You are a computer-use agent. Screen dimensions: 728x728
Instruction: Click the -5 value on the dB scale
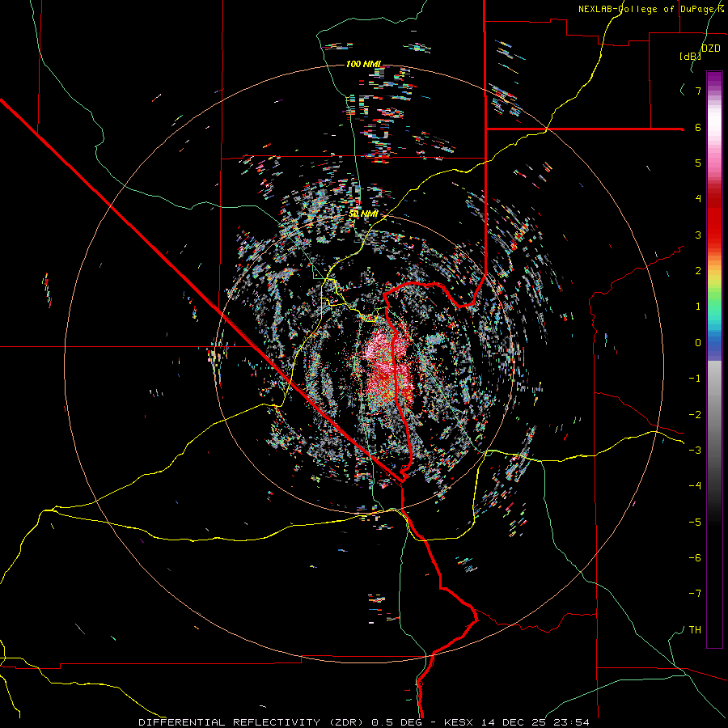click(695, 523)
